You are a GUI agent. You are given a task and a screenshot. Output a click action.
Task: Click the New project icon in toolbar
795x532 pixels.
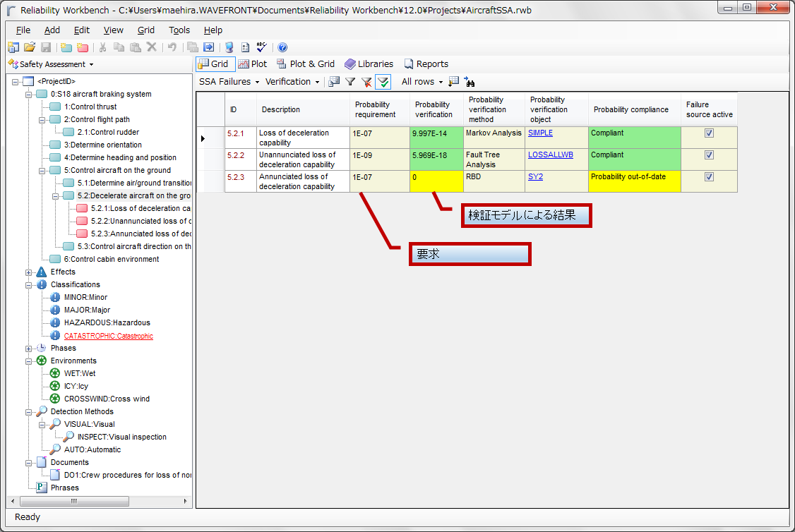click(x=13, y=47)
